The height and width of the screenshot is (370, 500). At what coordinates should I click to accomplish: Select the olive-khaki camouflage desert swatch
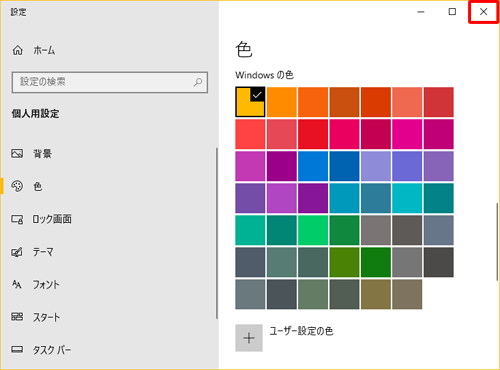(376, 294)
